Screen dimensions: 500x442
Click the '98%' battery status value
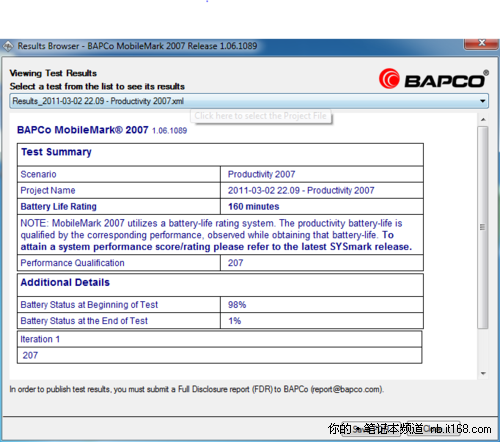coord(237,305)
